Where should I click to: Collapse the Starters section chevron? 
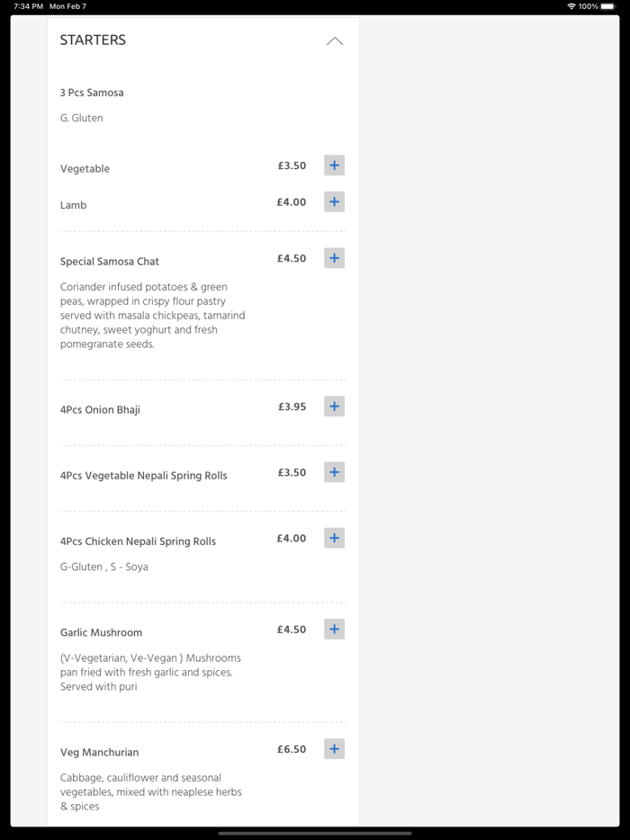click(x=335, y=41)
